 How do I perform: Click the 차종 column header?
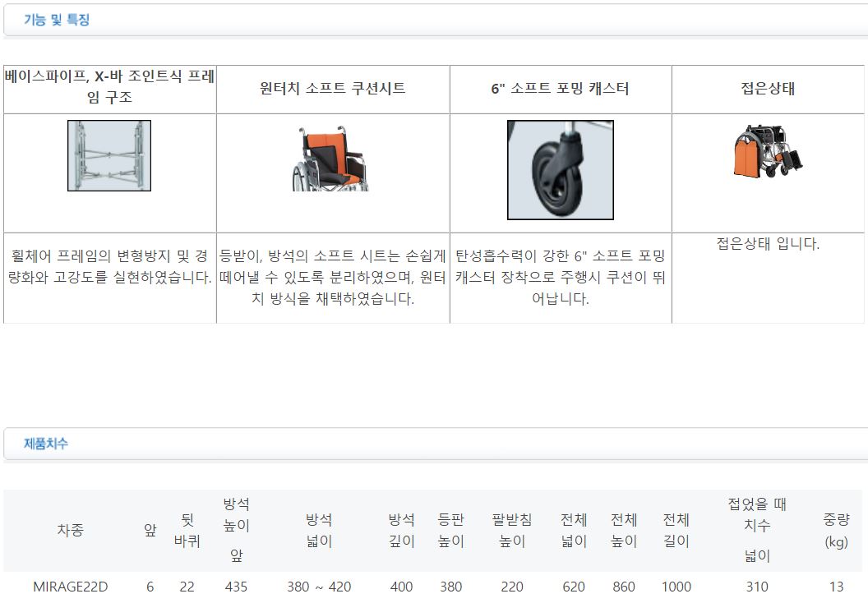[70, 531]
